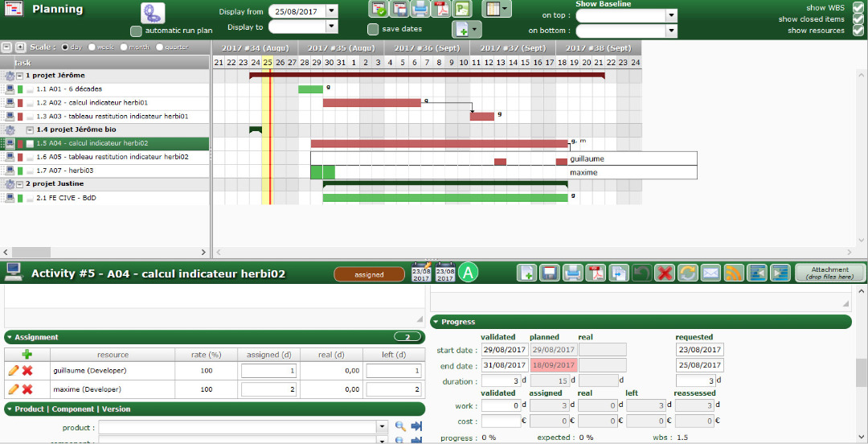Click the green add assignment plus icon

27,354
